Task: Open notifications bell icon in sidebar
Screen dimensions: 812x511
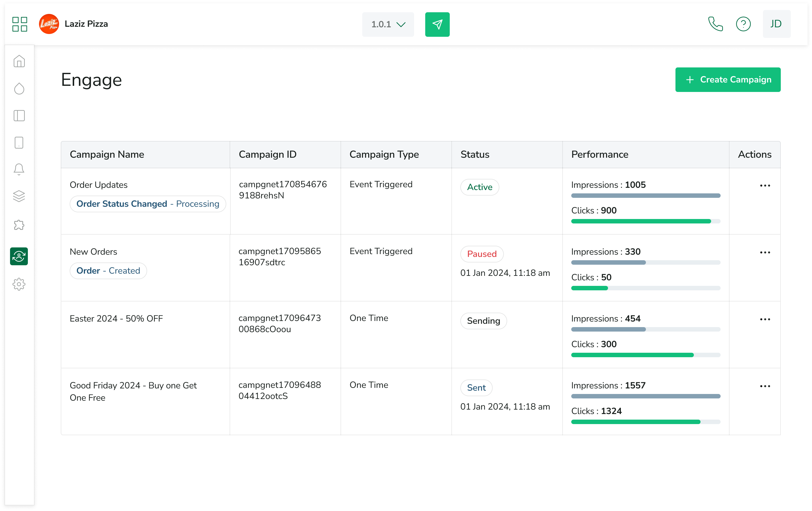Action: [x=19, y=169]
